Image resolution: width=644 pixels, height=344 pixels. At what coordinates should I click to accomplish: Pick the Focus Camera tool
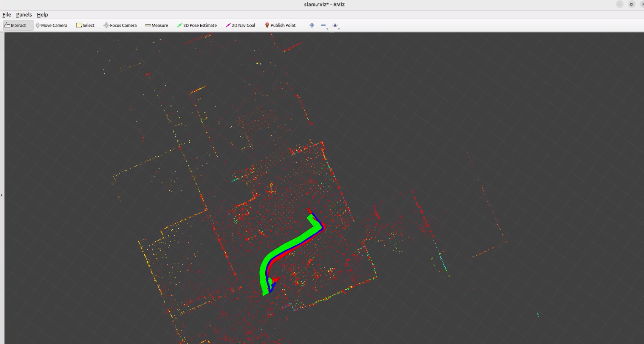coord(120,25)
